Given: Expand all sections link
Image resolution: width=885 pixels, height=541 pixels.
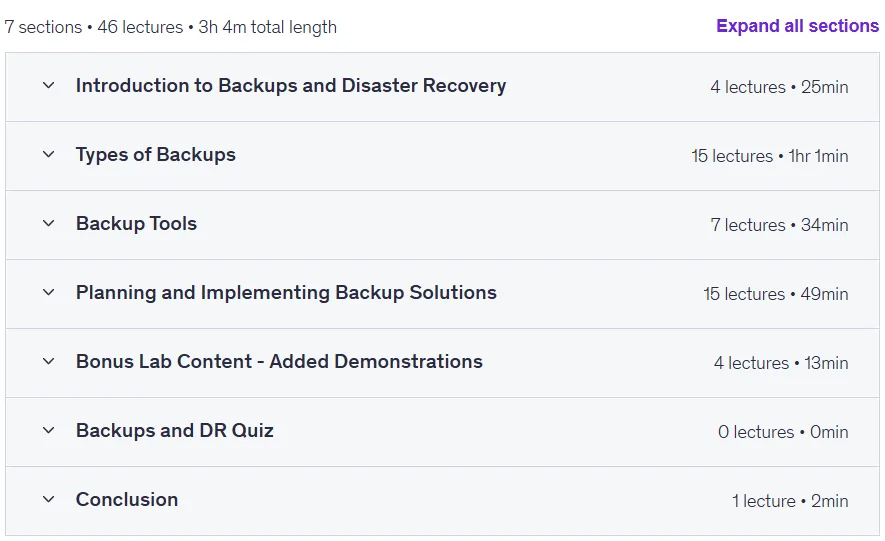Looking at the screenshot, I should point(797,26).
